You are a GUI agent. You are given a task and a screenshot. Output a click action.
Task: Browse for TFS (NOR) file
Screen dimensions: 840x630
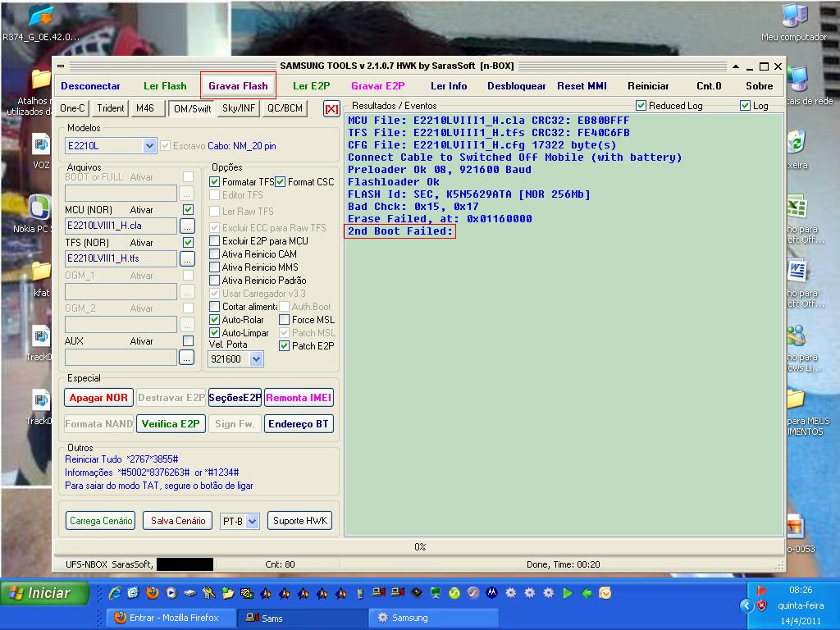187,258
